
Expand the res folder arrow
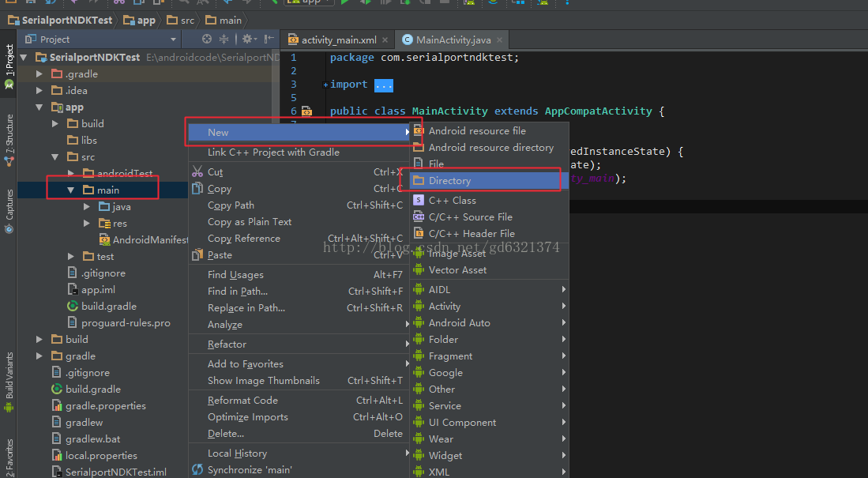tap(86, 224)
